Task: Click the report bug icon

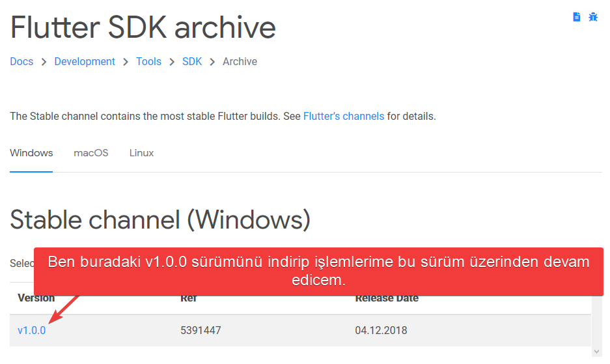Action: click(x=593, y=17)
